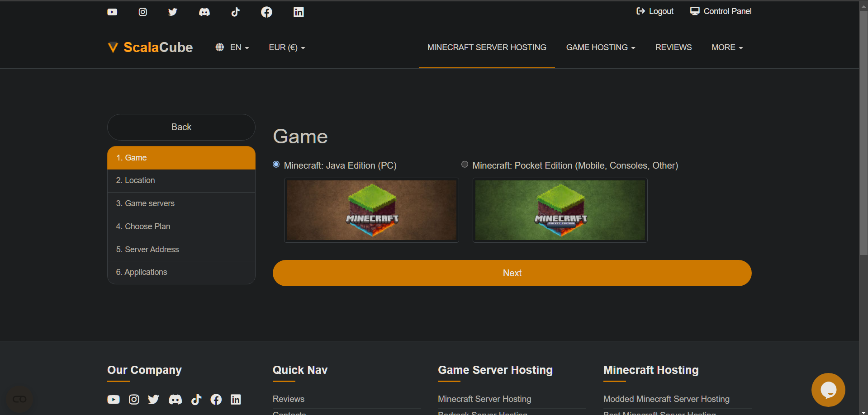The image size is (868, 415).
Task: Click the TikTok icon under Our Company
Action: click(x=196, y=400)
